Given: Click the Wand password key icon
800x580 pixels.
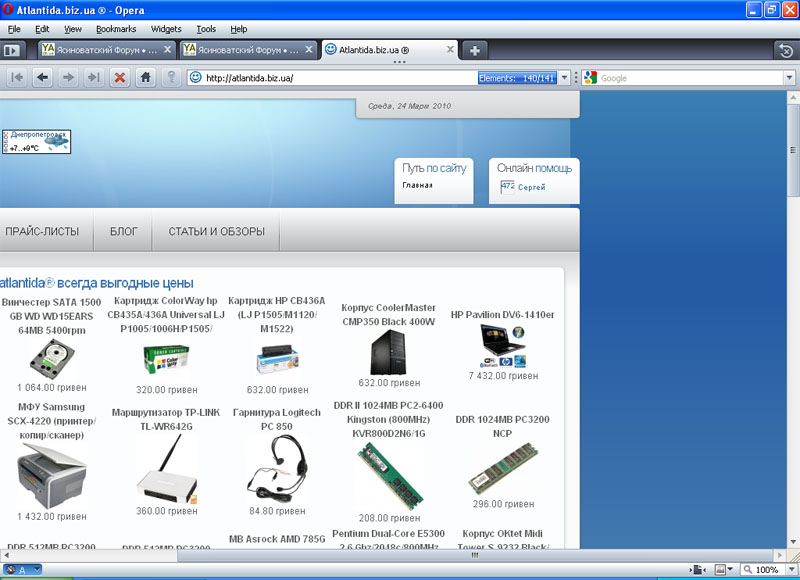Looking at the screenshot, I should (x=172, y=77).
